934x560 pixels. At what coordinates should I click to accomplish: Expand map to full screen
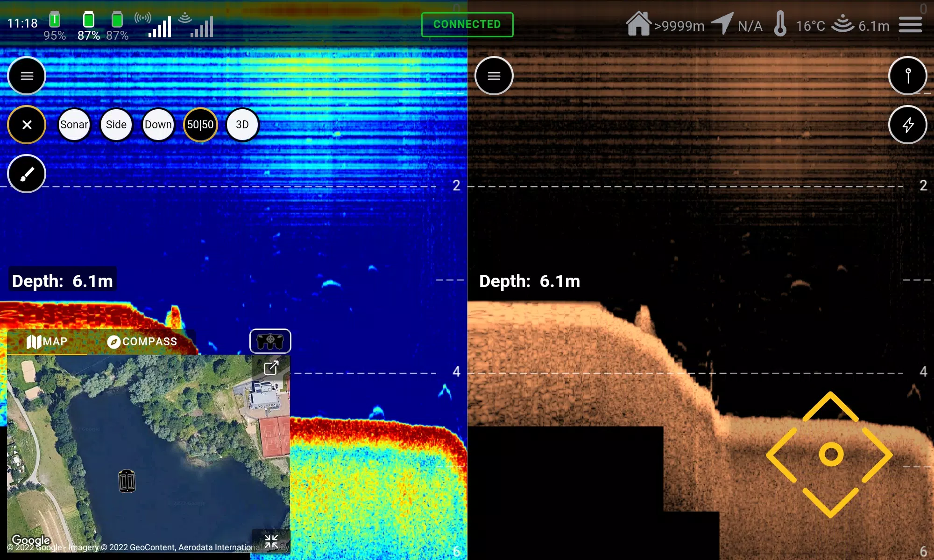pyautogui.click(x=271, y=368)
